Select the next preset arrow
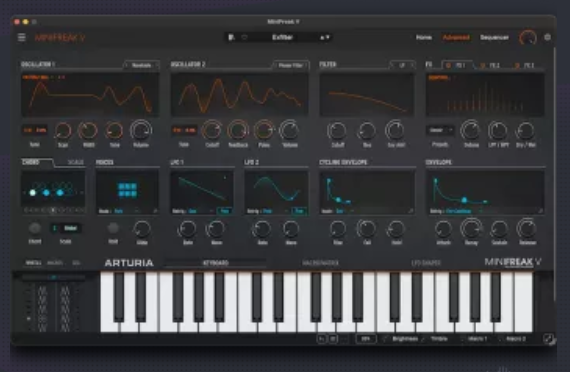Viewport: 570px width, 372px height. [328, 37]
